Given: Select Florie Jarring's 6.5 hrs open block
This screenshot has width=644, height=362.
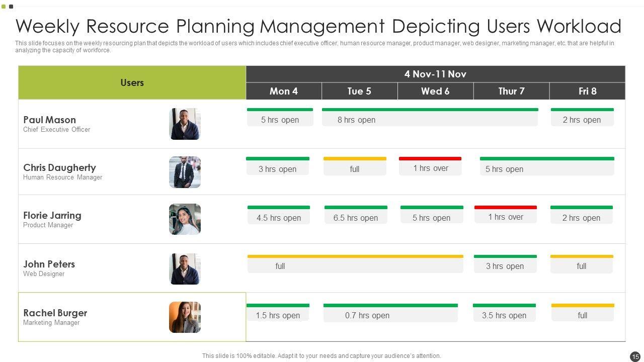Looking at the screenshot, I should coord(356,217).
